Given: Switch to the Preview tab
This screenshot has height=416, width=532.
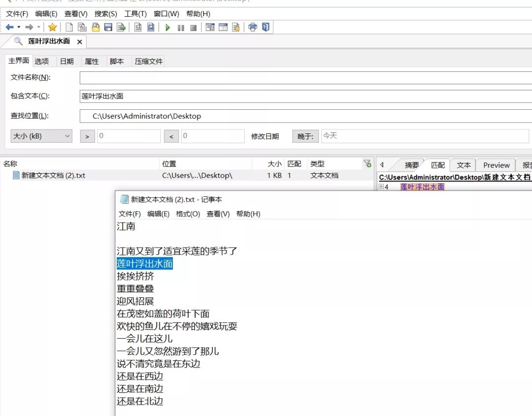Looking at the screenshot, I should tap(496, 165).
